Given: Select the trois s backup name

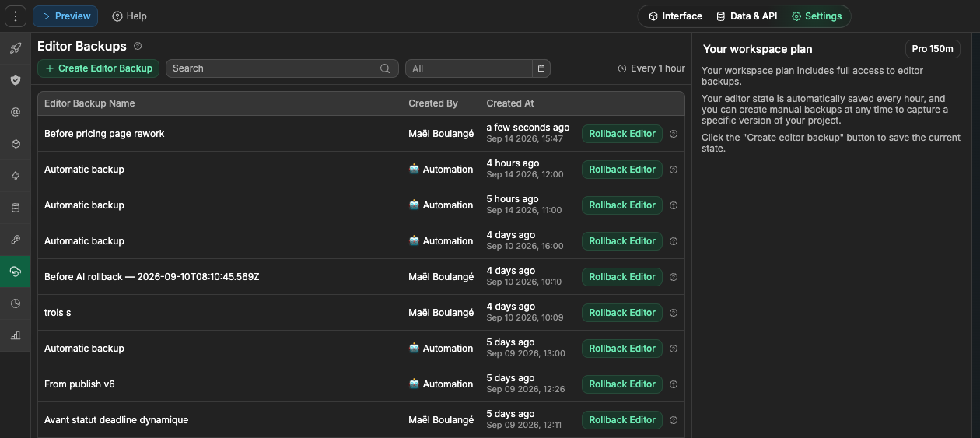Looking at the screenshot, I should point(58,313).
